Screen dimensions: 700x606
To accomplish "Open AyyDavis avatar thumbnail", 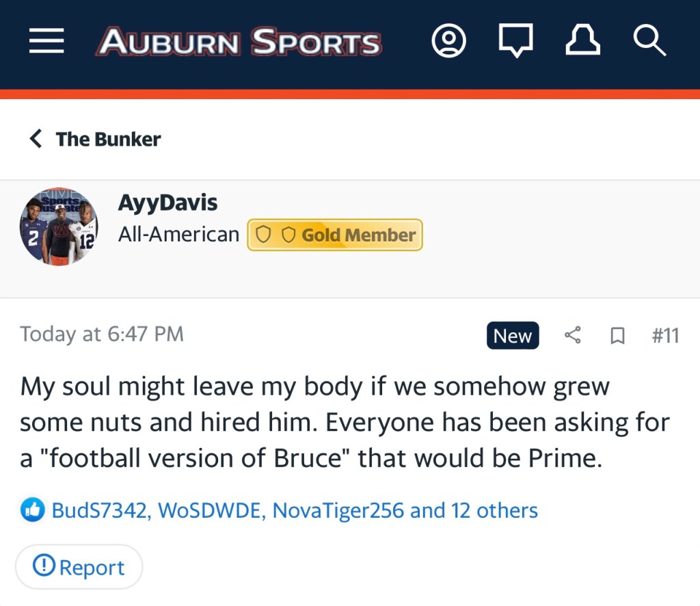I will 59,227.
